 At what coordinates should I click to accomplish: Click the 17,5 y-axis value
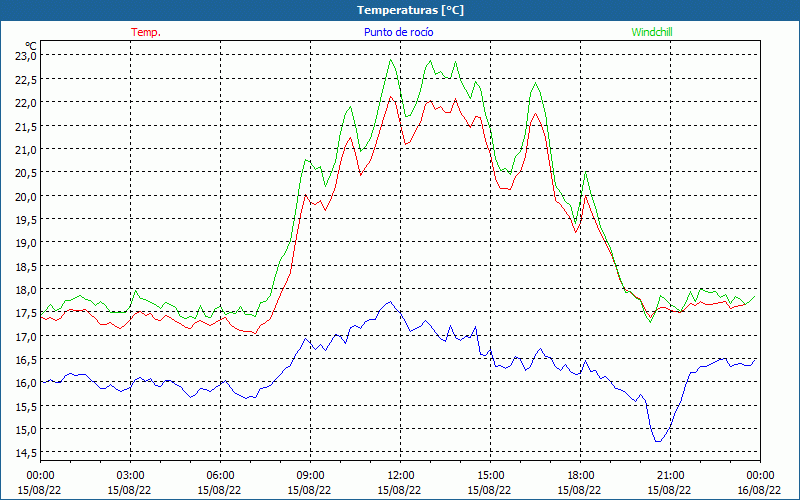(26, 313)
